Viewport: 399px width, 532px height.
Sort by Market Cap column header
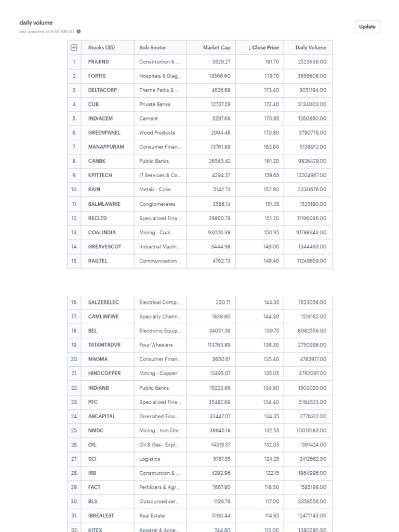click(x=217, y=47)
